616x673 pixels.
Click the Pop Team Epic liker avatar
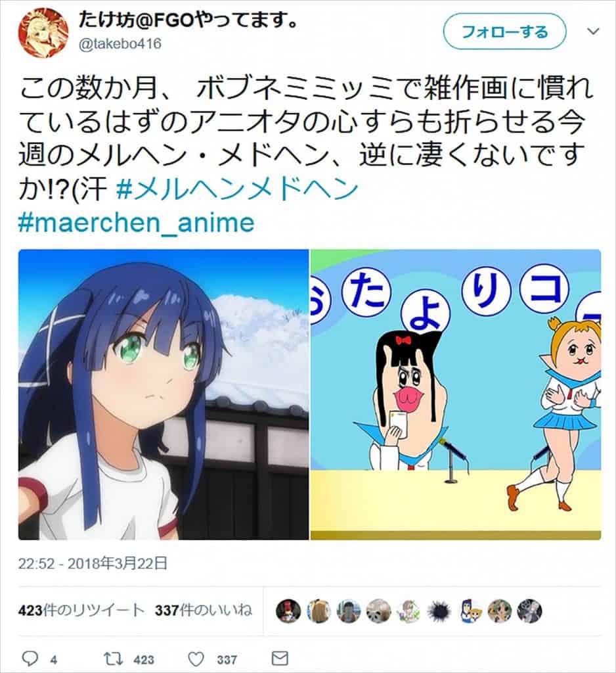(x=470, y=611)
